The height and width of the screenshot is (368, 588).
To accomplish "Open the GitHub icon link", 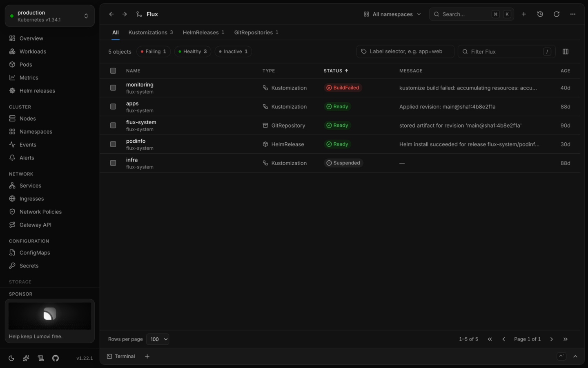I will (56, 358).
